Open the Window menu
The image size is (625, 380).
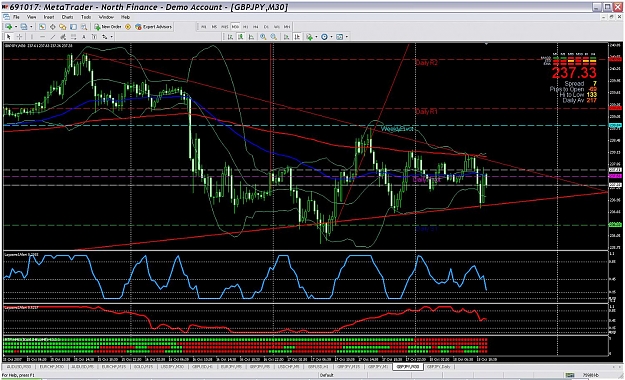tap(106, 17)
